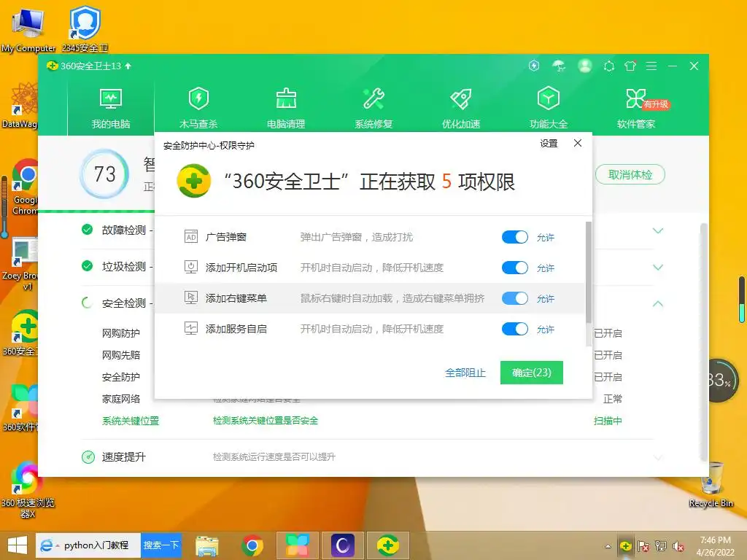
Task: Open the purple C app on taskbar
Action: (x=342, y=545)
